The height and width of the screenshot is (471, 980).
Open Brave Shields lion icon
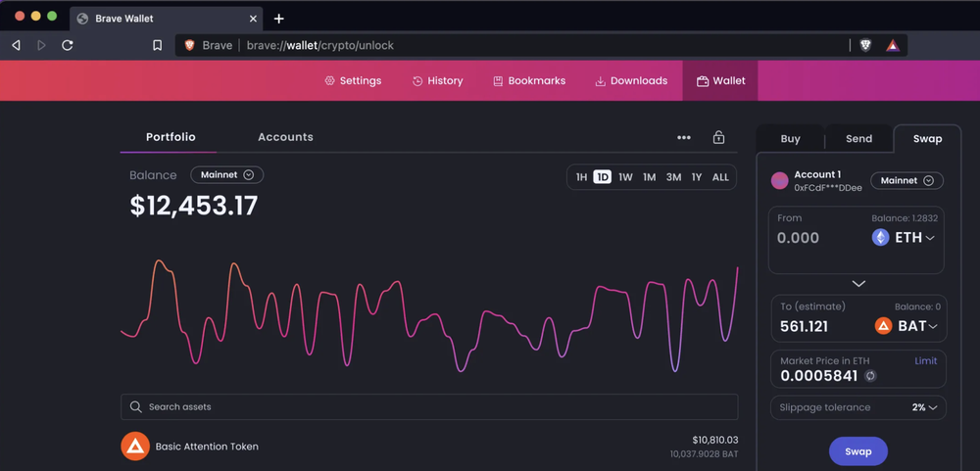865,45
